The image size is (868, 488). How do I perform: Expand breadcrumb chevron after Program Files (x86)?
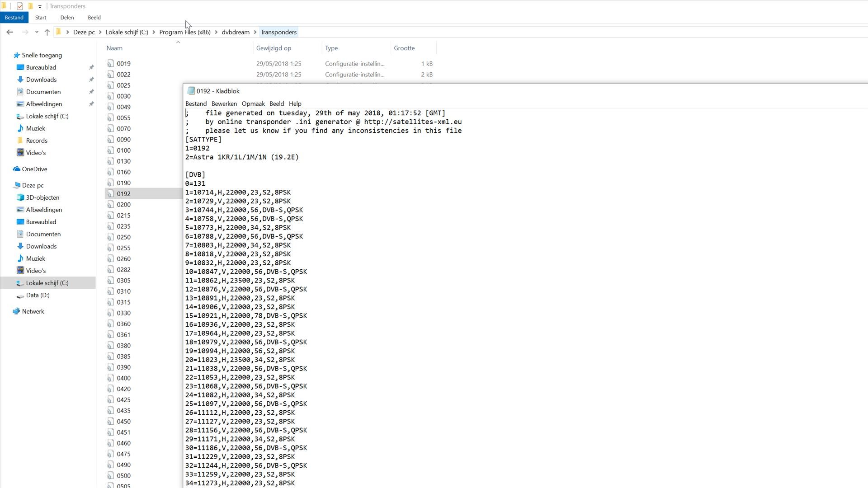pyautogui.click(x=216, y=32)
